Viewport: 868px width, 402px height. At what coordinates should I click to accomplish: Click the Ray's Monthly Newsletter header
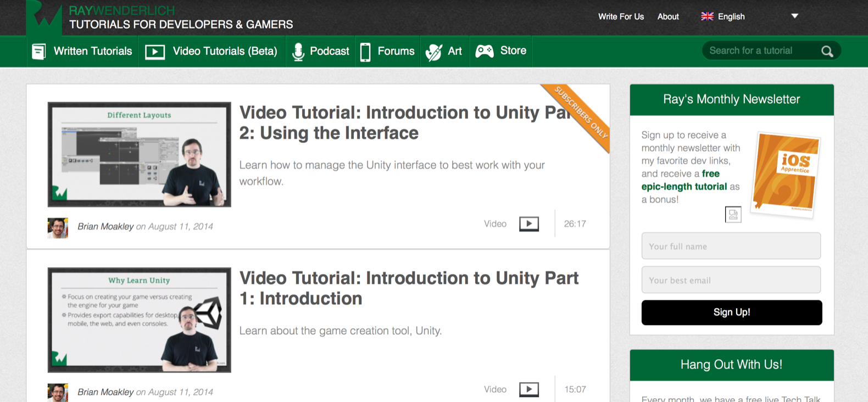732,99
